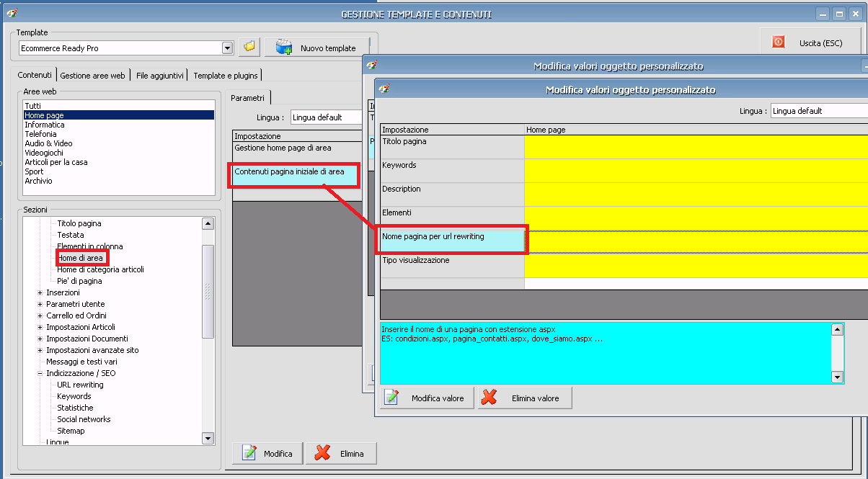868x479 pixels.
Task: Select Telefonia in Aree web list
Action: [x=119, y=134]
